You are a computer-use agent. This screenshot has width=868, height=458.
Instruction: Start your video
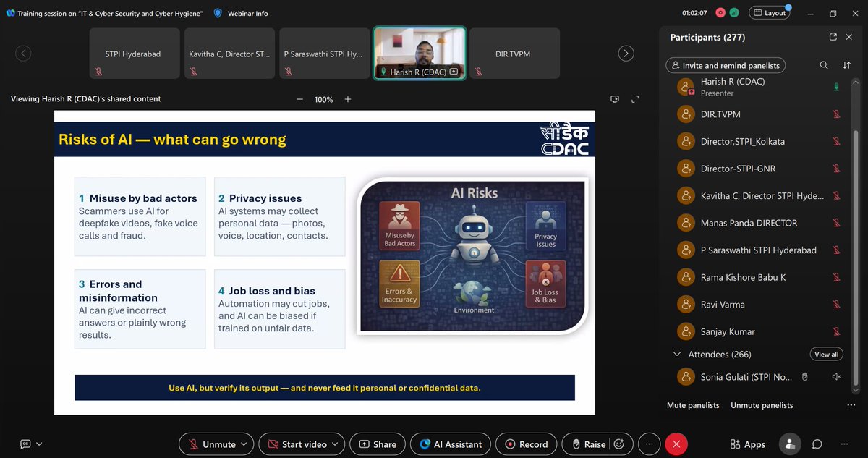(296, 444)
